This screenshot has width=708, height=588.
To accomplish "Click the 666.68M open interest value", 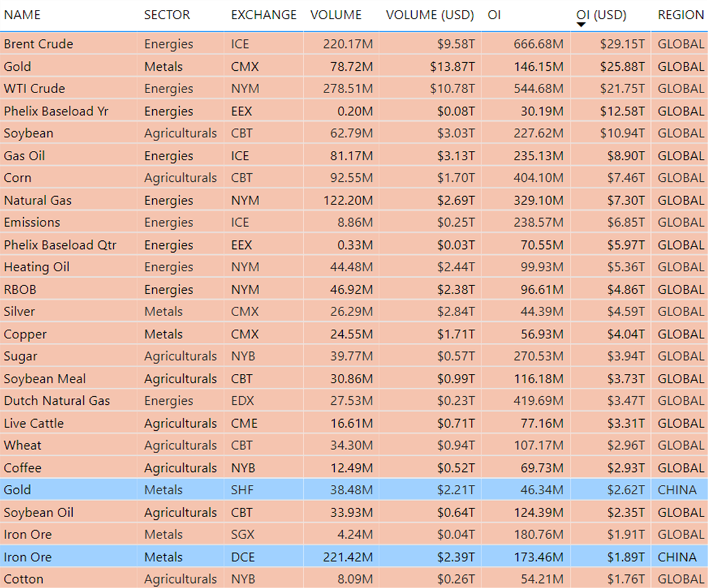I will 538,43.
